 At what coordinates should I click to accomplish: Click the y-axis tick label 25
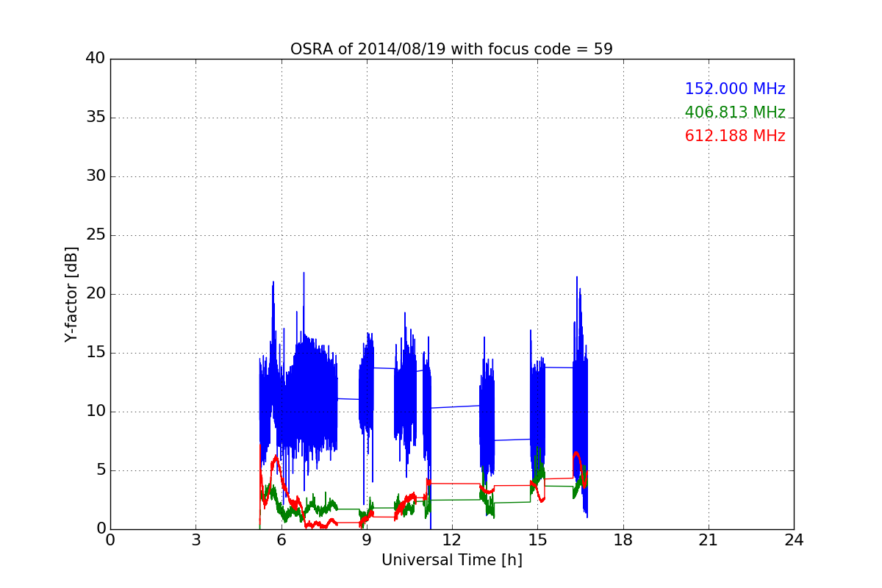click(96, 235)
